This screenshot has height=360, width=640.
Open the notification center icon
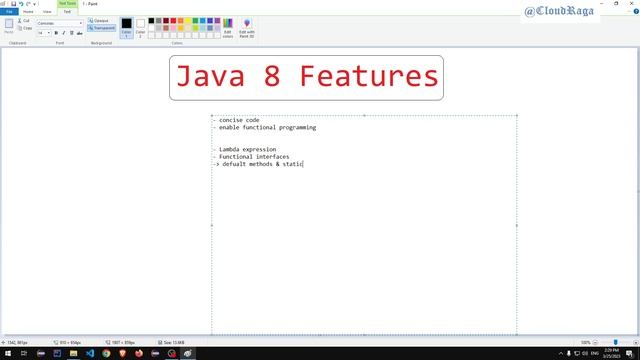pos(629,353)
